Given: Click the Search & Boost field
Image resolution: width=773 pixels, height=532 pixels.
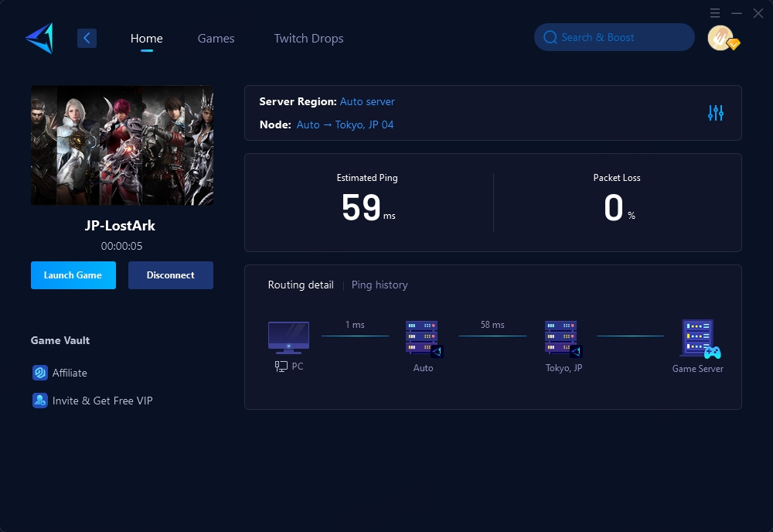Looking at the screenshot, I should pos(615,37).
